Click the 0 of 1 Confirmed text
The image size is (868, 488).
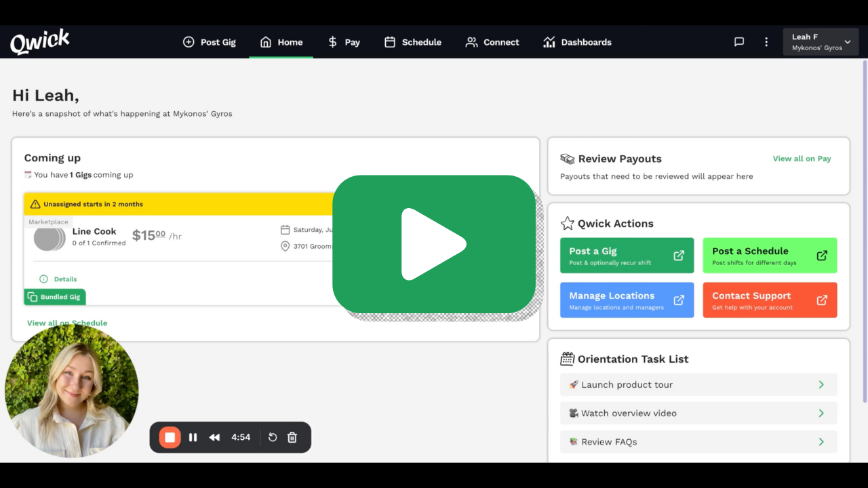coord(99,243)
